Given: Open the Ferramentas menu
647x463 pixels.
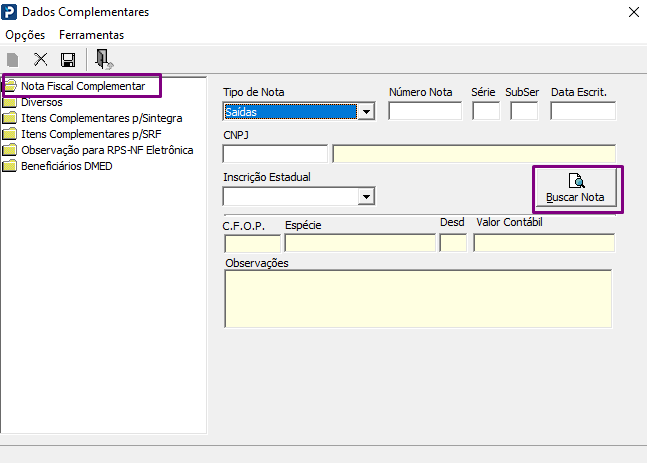Looking at the screenshot, I should click(x=91, y=35).
